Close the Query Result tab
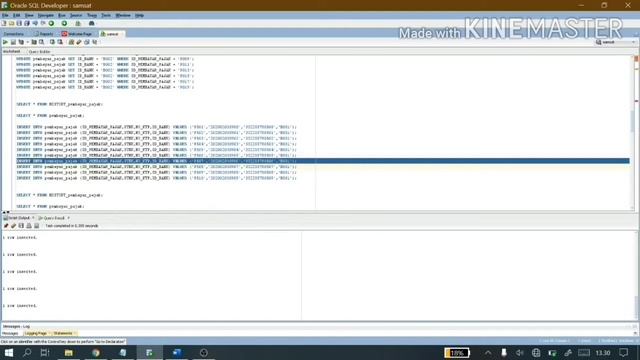 [x=69, y=218]
